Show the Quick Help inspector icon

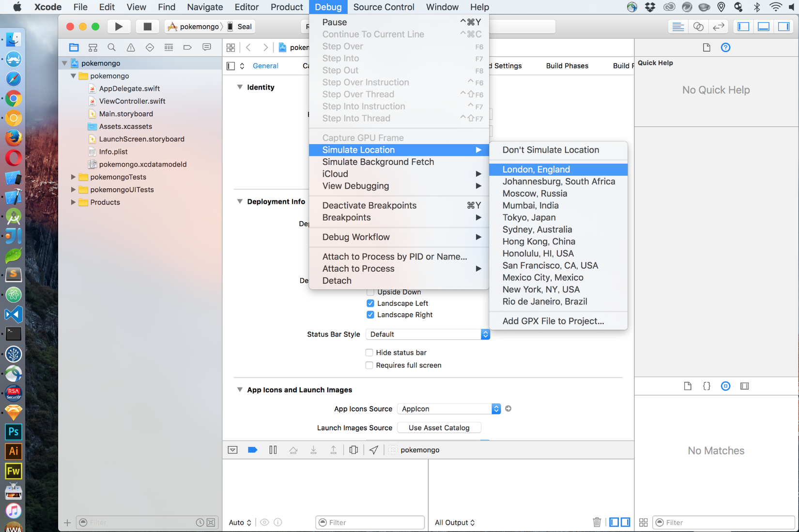725,47
